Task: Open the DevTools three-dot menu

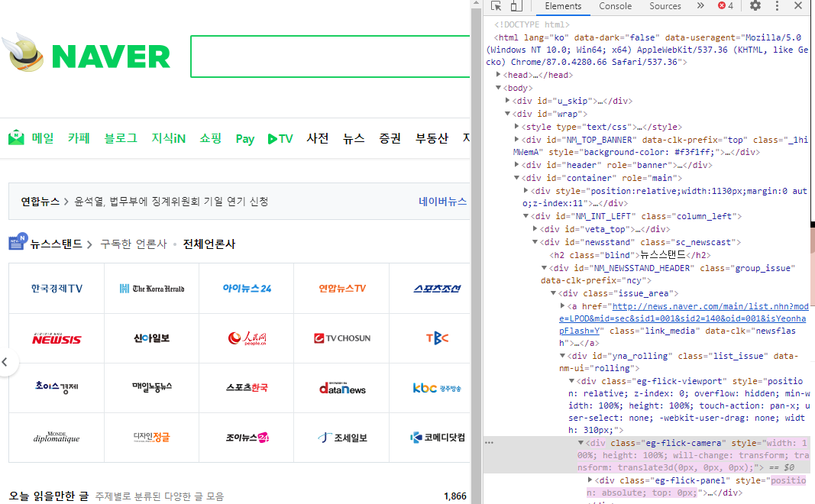Action: click(x=777, y=6)
